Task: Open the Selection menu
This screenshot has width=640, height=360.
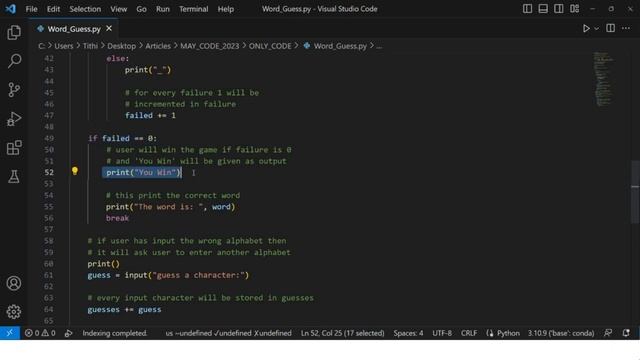Action: tap(85, 9)
